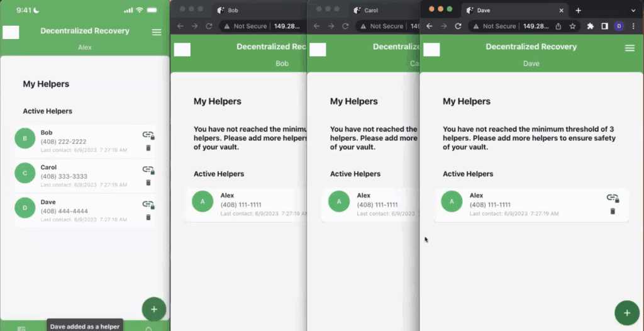The height and width of the screenshot is (331, 644).
Task: Open hamburger menu in Dave's browser app
Action: (630, 48)
